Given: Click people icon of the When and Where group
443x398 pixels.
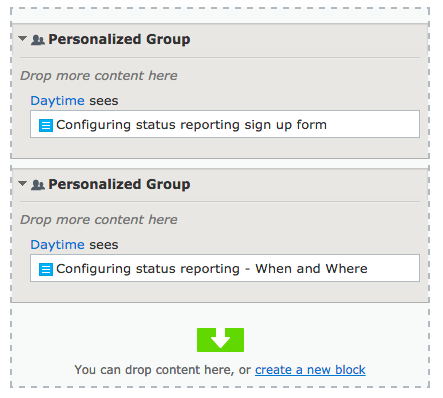Looking at the screenshot, I should pyautogui.click(x=38, y=185).
